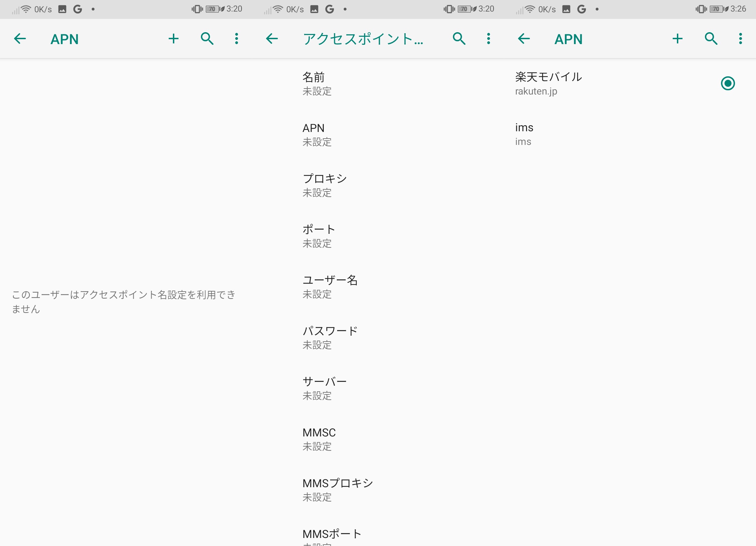Tap the Google notification icon in right status bar
756x546 pixels.
point(582,9)
